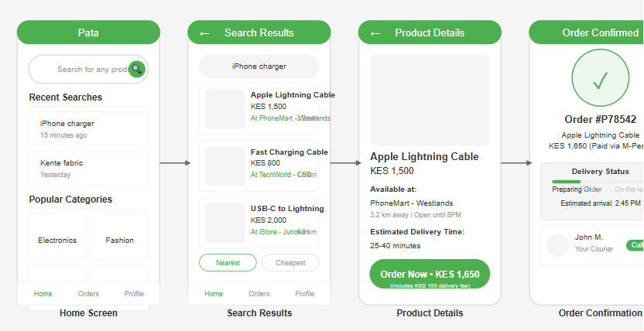Image resolution: width=644 pixels, height=331 pixels.
Task: Open USB-C to Lightning product thumbnail
Action: pos(225,223)
